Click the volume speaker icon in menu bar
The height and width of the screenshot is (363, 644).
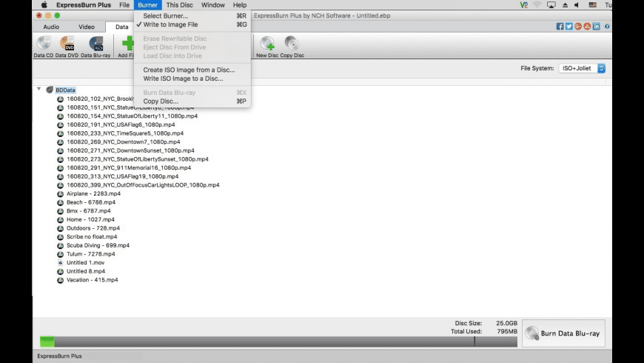(x=577, y=5)
